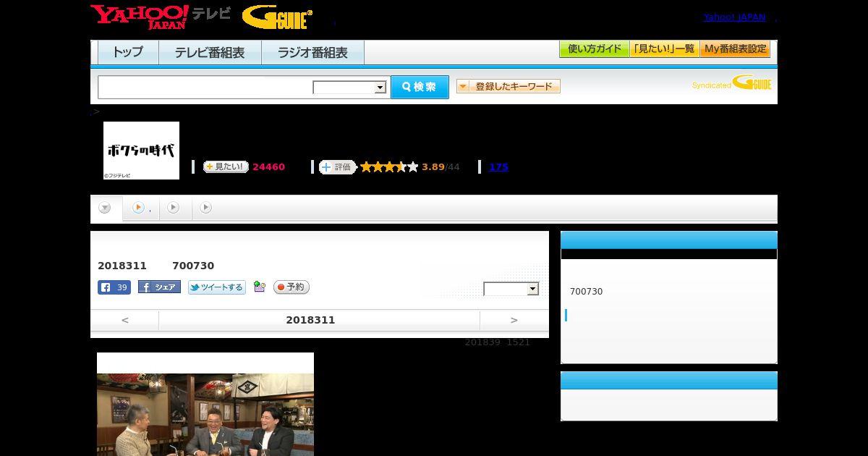Open the ラジオ番組表 tab
The height and width of the screenshot is (456, 868).
pos(312,53)
